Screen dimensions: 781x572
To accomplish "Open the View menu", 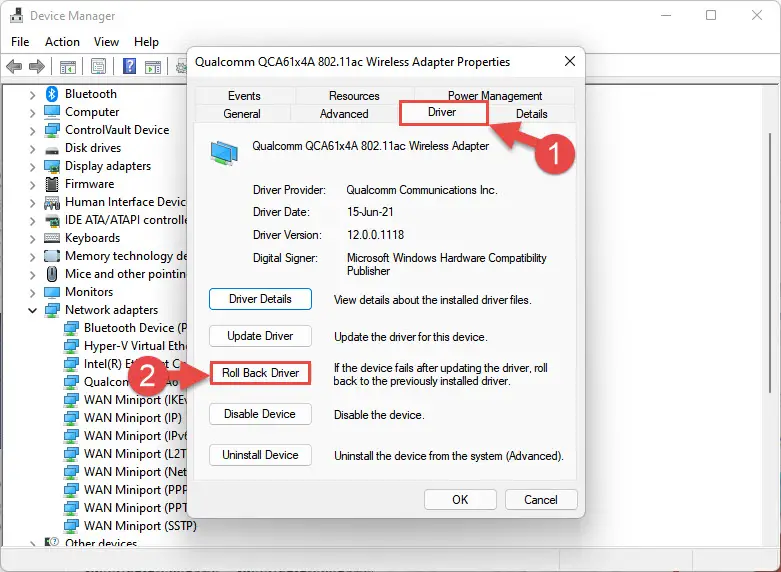I will pyautogui.click(x=107, y=42).
